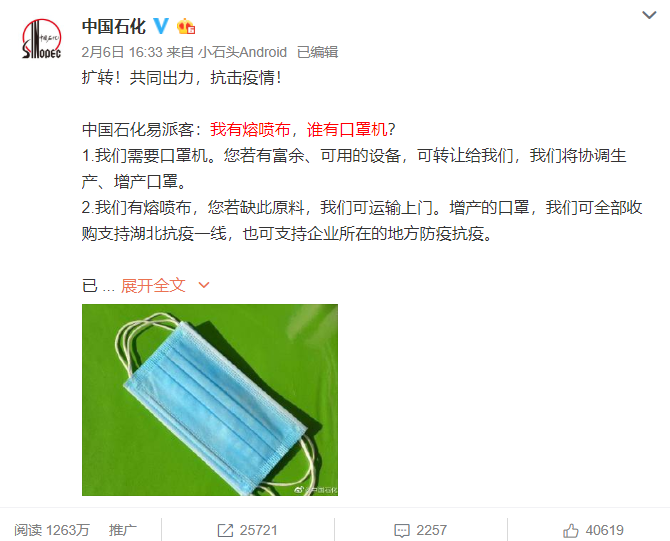670x541 pixels.
Task: Open the 小石头Android source link
Action: click(x=242, y=52)
